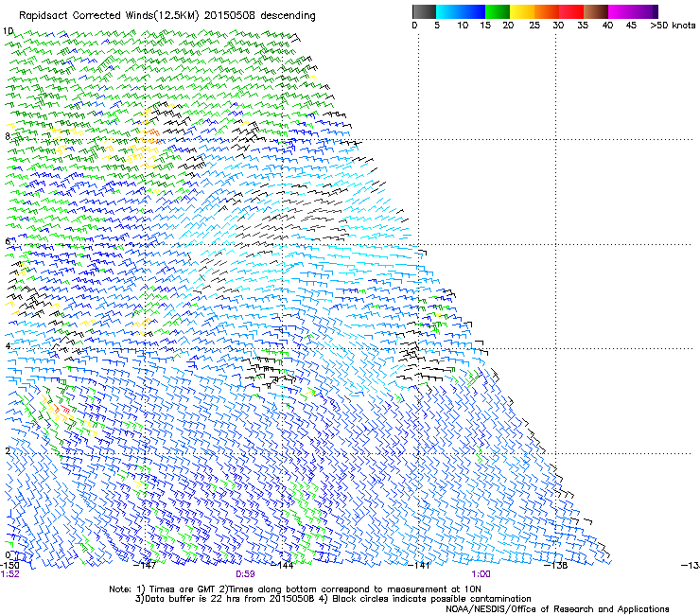This screenshot has width=700, height=615.
Task: Click the gray 0-5 knots color segment
Action: coord(424,11)
